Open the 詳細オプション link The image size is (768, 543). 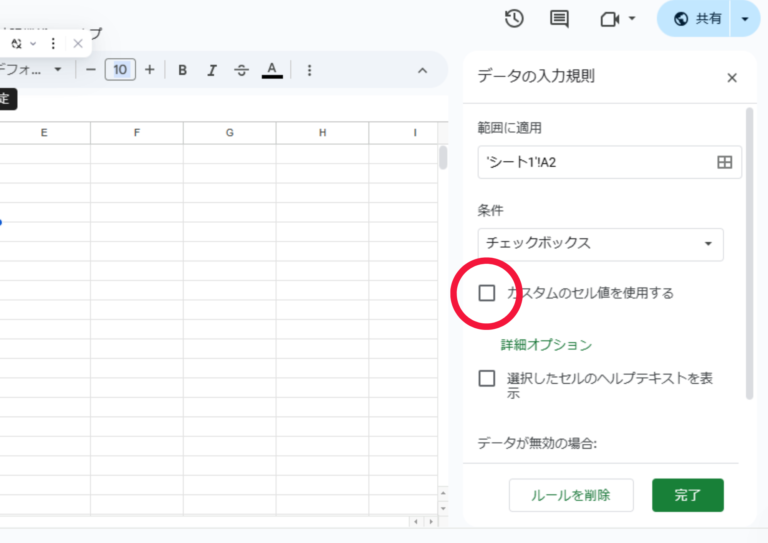(x=546, y=345)
